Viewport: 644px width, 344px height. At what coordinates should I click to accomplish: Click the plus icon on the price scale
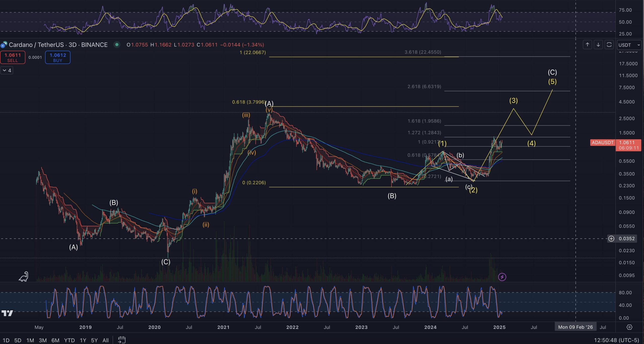tap(612, 239)
